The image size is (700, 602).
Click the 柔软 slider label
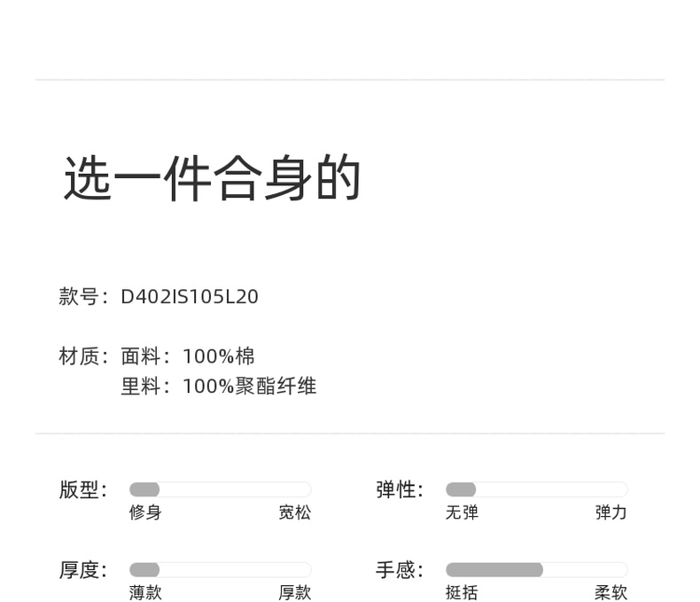[611, 592]
